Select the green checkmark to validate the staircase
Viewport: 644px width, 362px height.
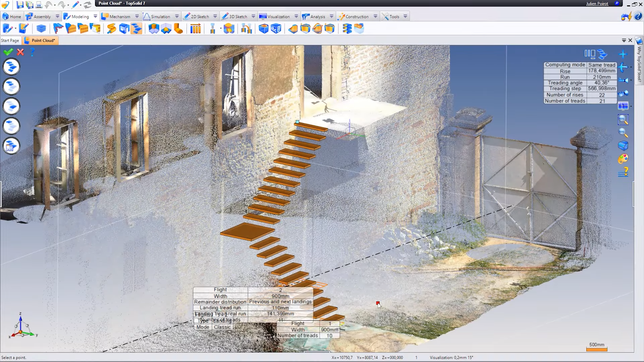tap(7, 52)
